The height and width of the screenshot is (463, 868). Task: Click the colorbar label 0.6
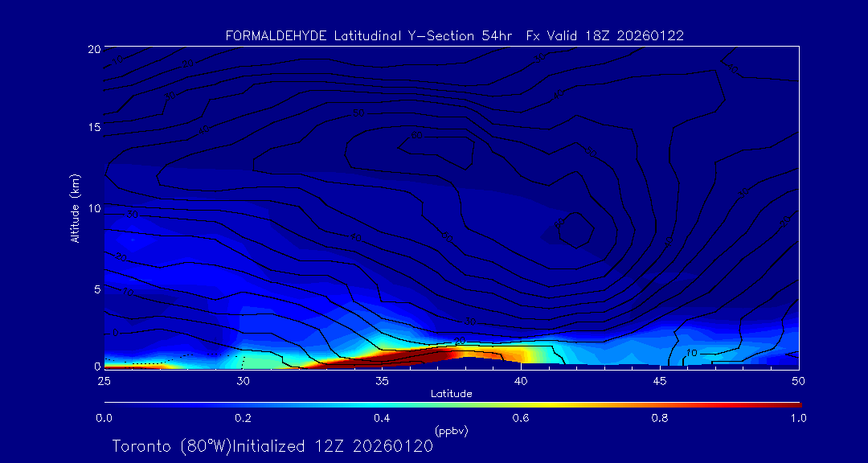[521, 418]
